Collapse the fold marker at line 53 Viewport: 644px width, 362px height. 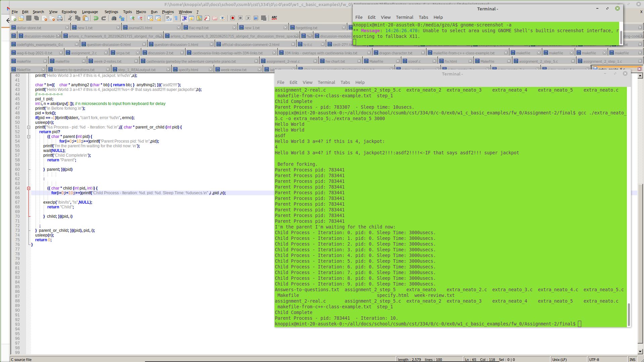click(29, 137)
